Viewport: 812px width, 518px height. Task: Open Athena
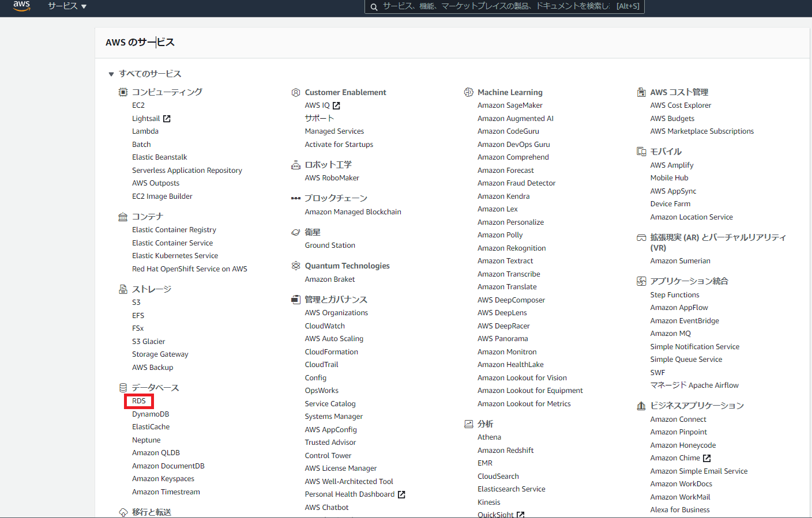489,437
